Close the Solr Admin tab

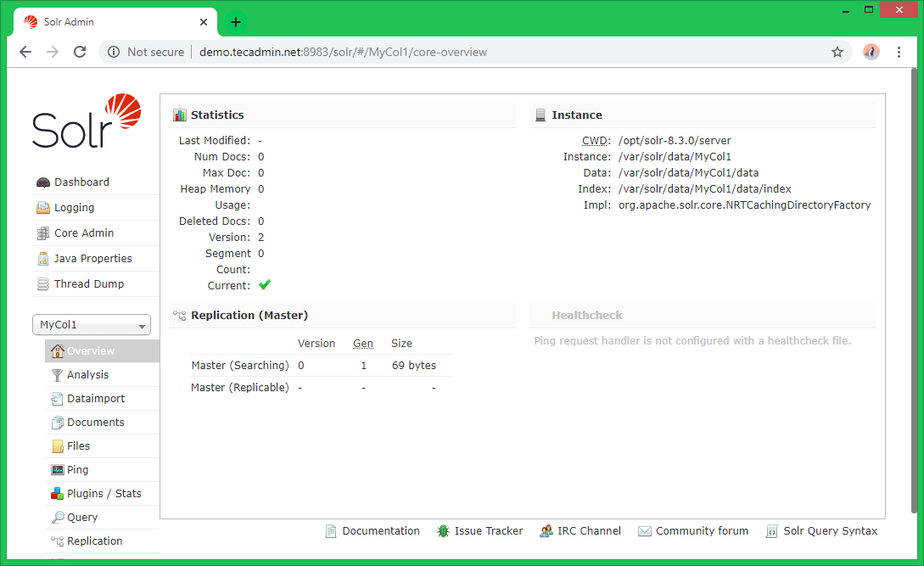[204, 22]
